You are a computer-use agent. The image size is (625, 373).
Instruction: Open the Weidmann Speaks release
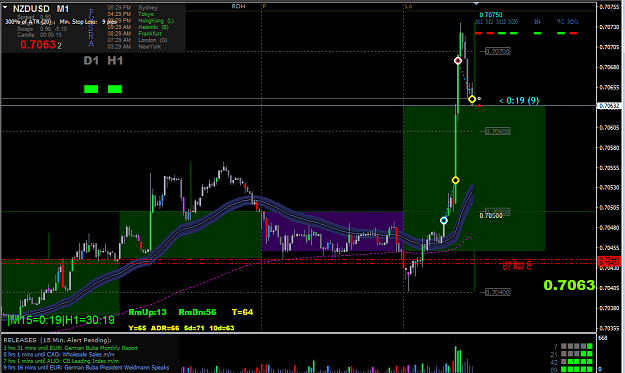point(86,367)
